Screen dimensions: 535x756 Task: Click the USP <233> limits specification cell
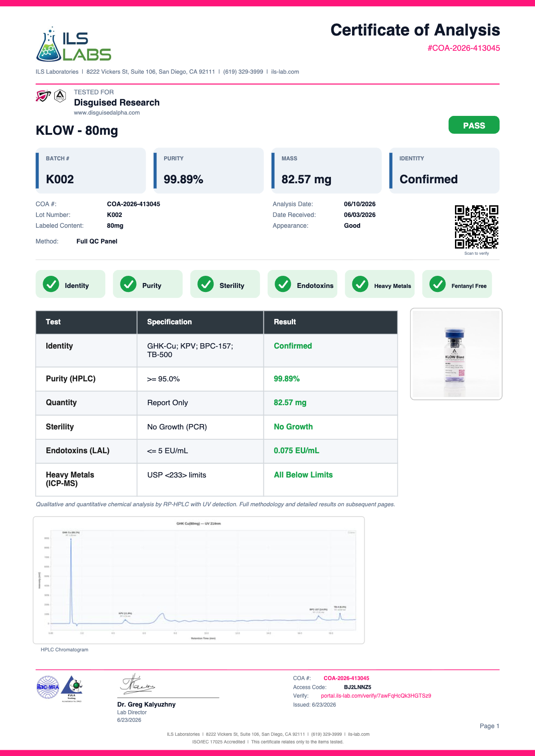tap(200, 479)
